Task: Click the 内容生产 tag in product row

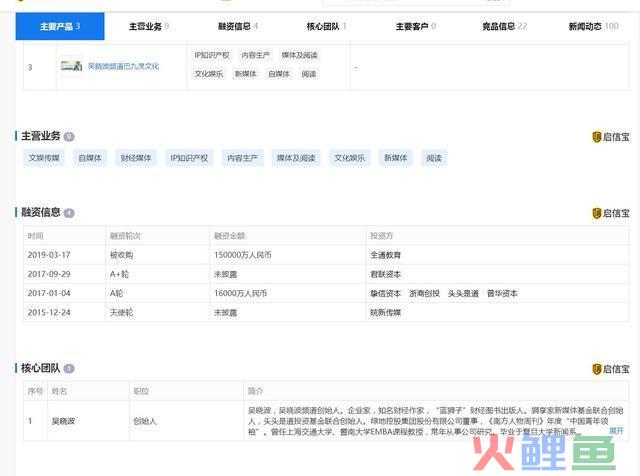Action: click(x=256, y=55)
